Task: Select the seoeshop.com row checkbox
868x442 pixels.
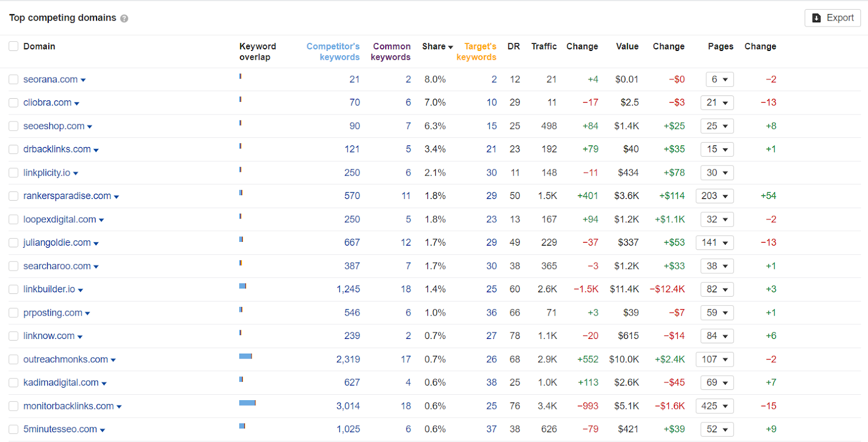Action: pyautogui.click(x=14, y=126)
